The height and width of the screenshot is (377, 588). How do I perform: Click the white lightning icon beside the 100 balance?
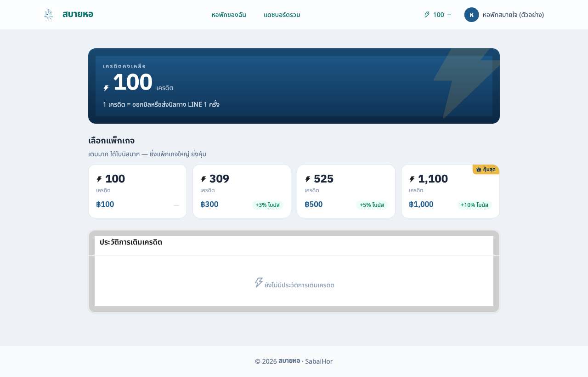click(106, 88)
